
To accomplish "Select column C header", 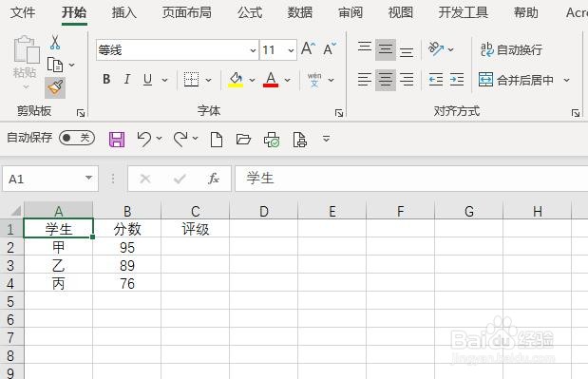I will 196,211.
